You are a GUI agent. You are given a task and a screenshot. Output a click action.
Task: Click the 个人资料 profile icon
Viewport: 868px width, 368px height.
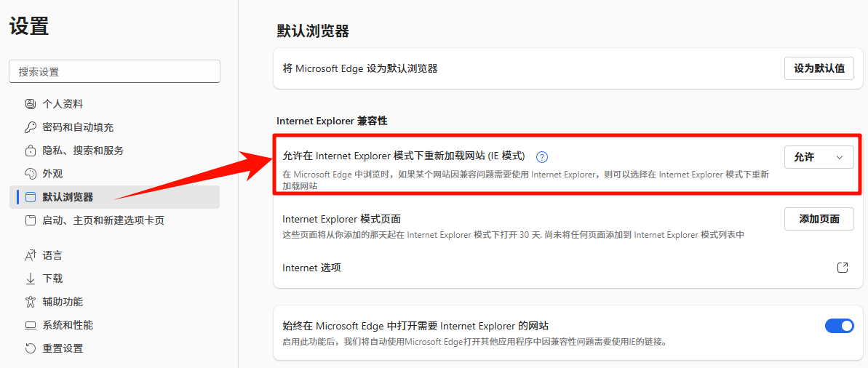31,104
